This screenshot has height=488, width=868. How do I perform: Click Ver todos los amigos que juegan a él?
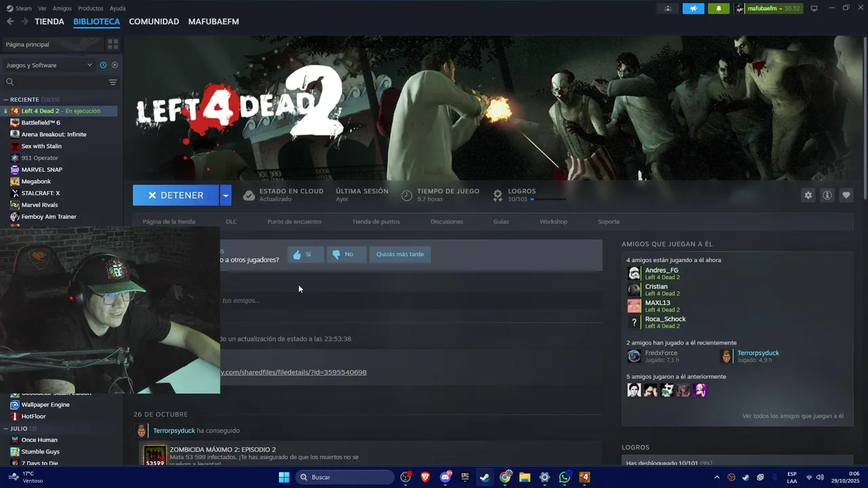tap(793, 416)
